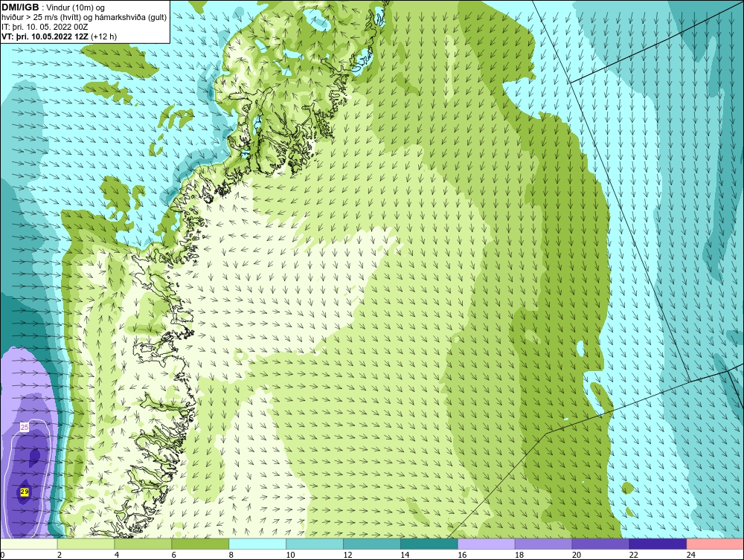Click the yellow 29 maximum gust label
The image size is (744, 560).
tap(25, 492)
